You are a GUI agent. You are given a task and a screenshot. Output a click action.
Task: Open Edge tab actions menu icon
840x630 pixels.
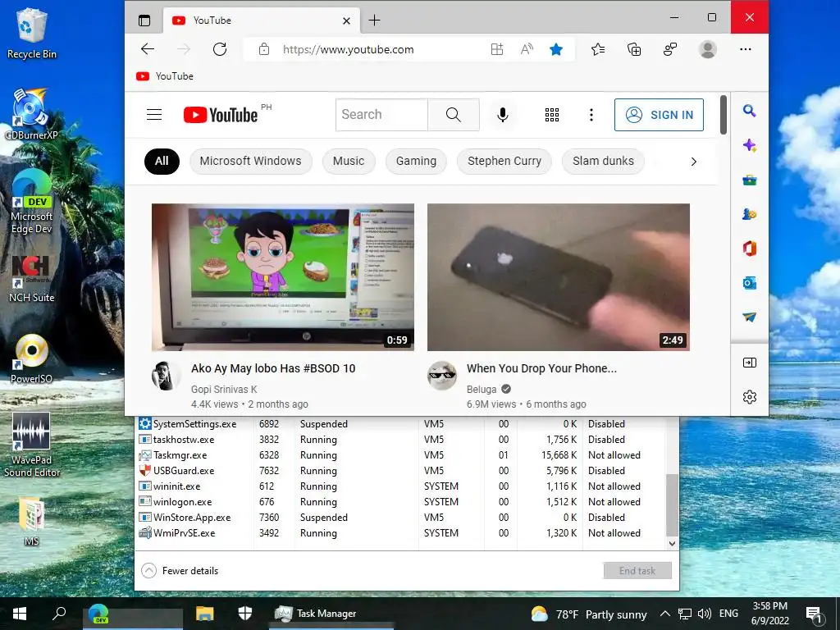click(144, 21)
